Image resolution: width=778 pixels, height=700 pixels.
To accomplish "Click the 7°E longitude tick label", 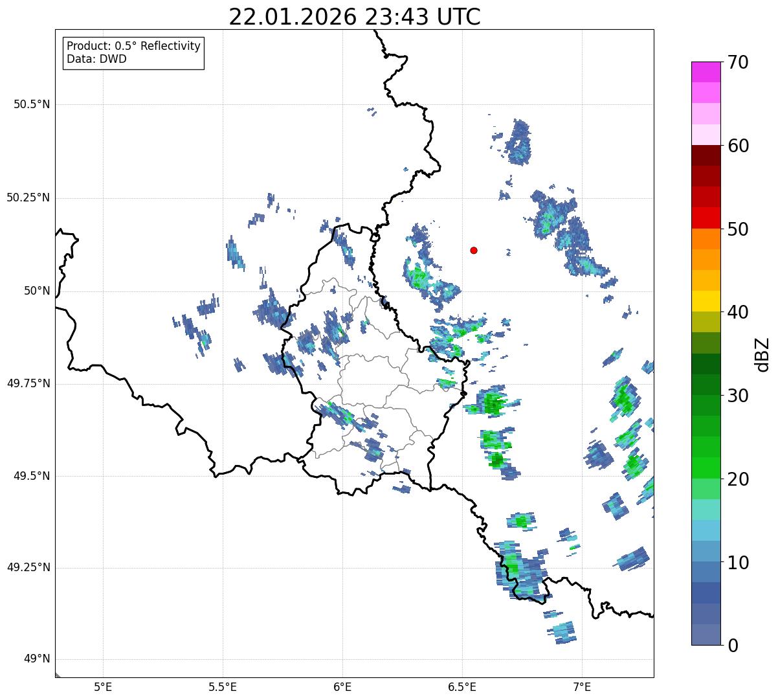I will [582, 686].
